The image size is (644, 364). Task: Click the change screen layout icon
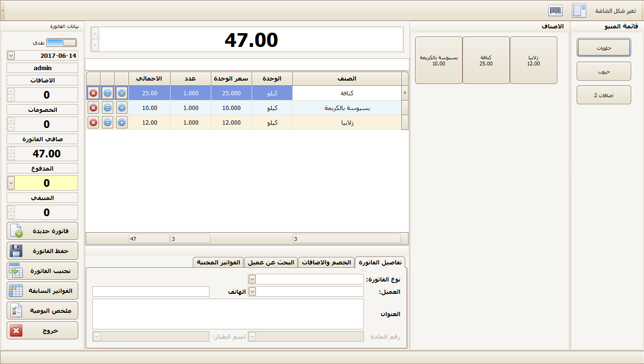pos(579,10)
